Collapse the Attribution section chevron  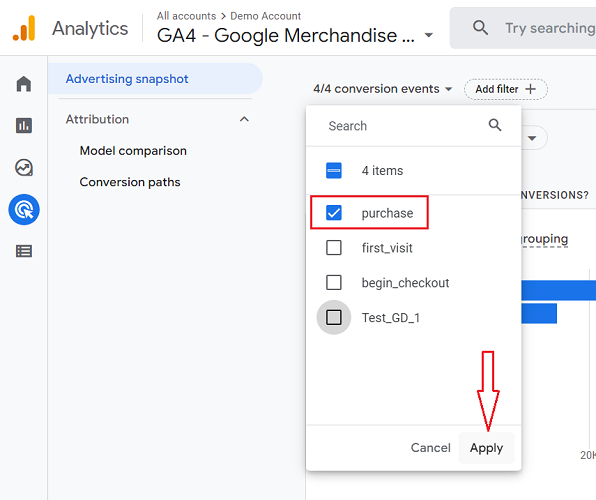244,119
